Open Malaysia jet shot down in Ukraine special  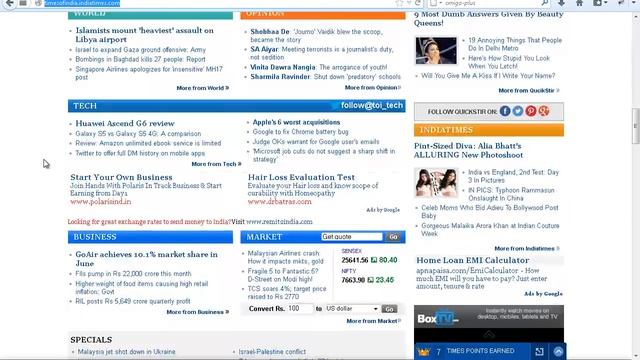click(127, 351)
